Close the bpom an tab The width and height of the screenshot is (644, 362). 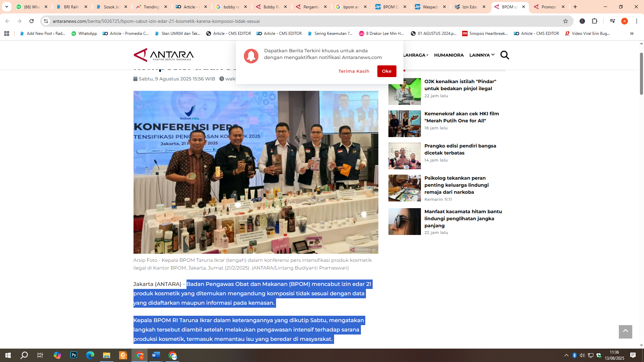click(x=365, y=7)
